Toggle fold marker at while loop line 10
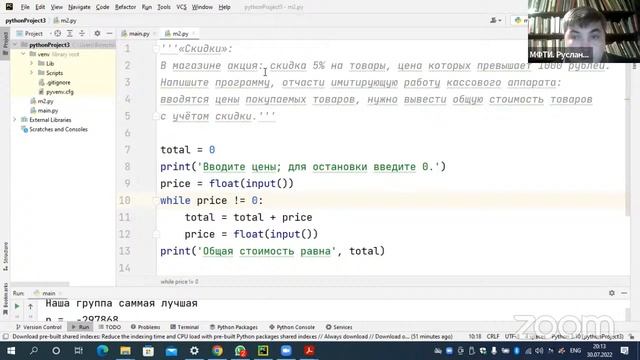Image resolution: width=640 pixels, height=360 pixels. coord(156,200)
